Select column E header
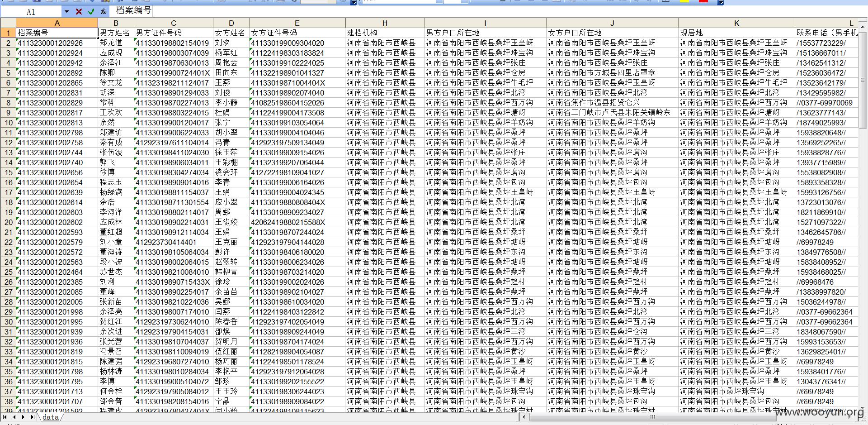This screenshot has height=425, width=868. 297,23
